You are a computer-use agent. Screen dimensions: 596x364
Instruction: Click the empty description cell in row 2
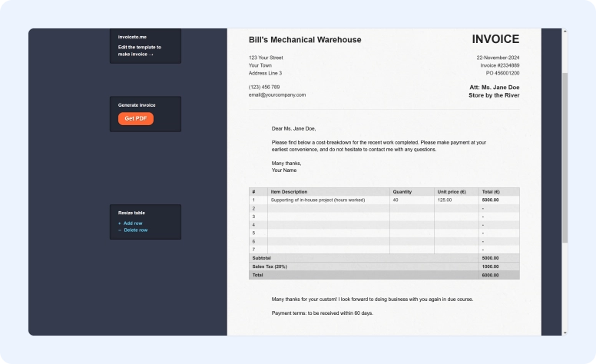(x=328, y=208)
